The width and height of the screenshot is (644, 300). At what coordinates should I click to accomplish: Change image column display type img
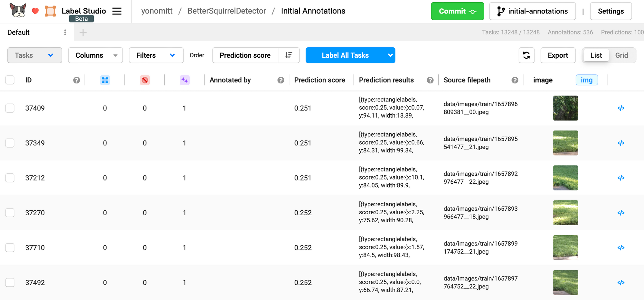(587, 80)
